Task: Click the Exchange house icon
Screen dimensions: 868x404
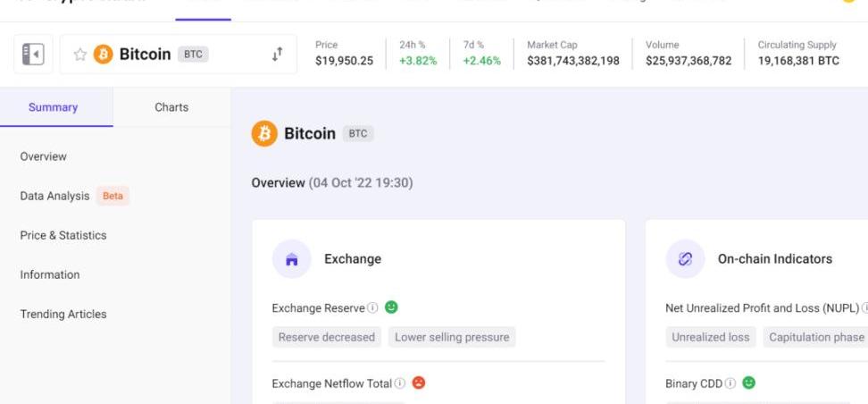Action: pyautogui.click(x=292, y=259)
